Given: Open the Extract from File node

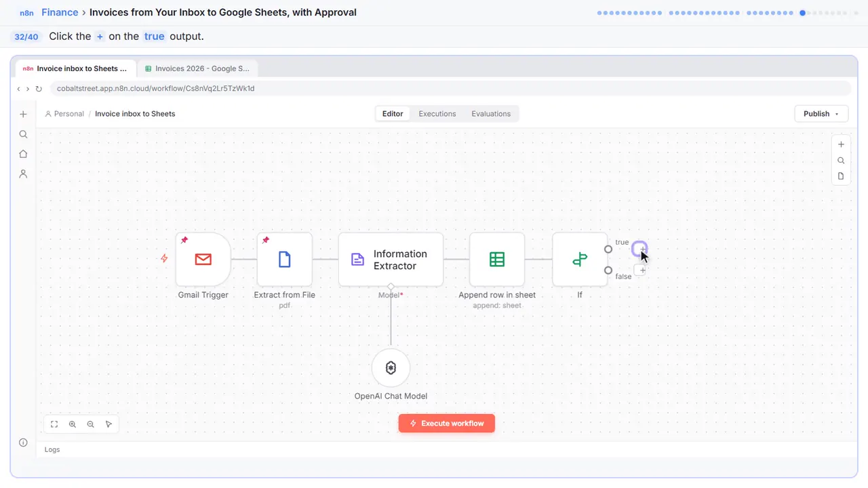Looking at the screenshot, I should click(x=285, y=260).
